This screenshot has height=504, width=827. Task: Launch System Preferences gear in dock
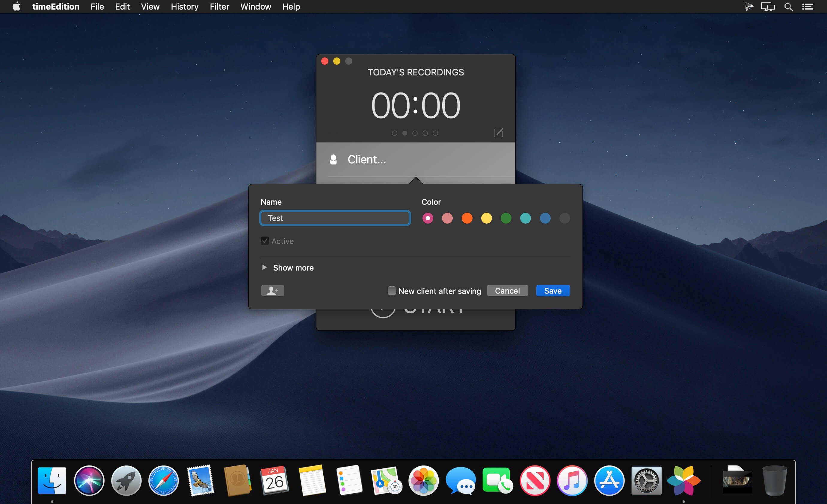[x=646, y=481]
